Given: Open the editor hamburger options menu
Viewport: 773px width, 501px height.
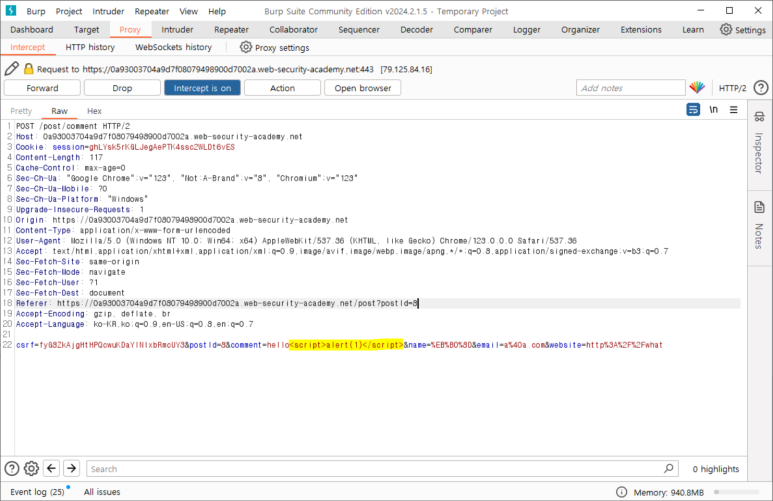Looking at the screenshot, I should coord(734,109).
